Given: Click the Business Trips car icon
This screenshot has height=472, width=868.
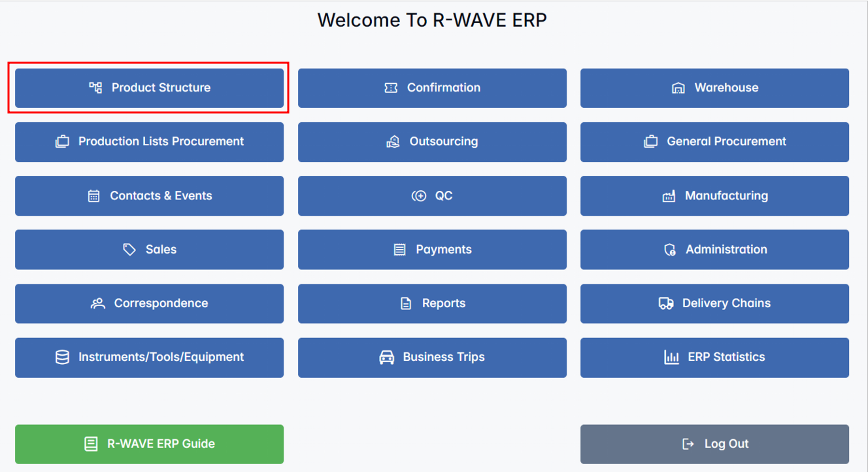Looking at the screenshot, I should 387,357.
